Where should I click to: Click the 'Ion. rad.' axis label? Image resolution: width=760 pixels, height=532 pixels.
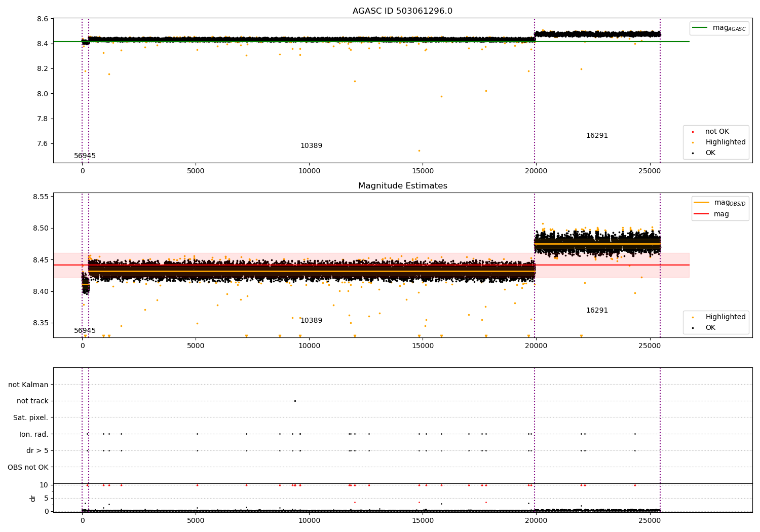point(34,434)
